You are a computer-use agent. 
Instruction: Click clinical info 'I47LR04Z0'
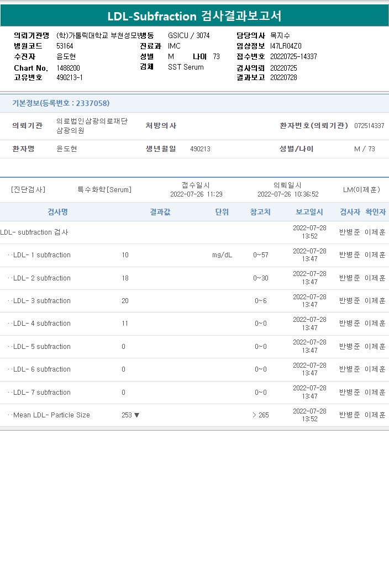(286, 46)
